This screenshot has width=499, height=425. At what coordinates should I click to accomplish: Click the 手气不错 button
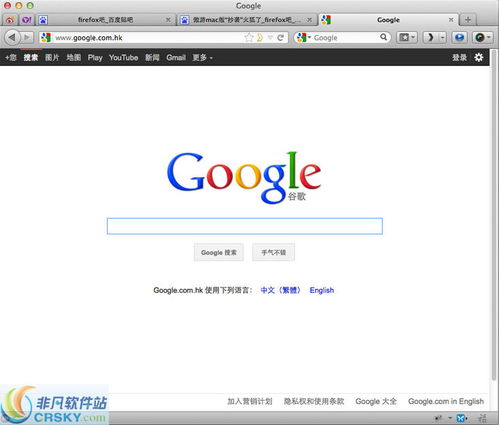(x=273, y=252)
